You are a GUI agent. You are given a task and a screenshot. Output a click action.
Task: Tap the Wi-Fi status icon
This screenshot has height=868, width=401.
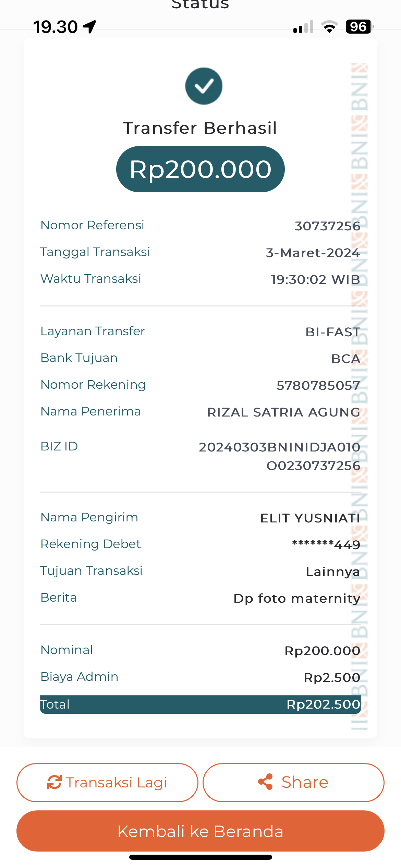pyautogui.click(x=329, y=27)
